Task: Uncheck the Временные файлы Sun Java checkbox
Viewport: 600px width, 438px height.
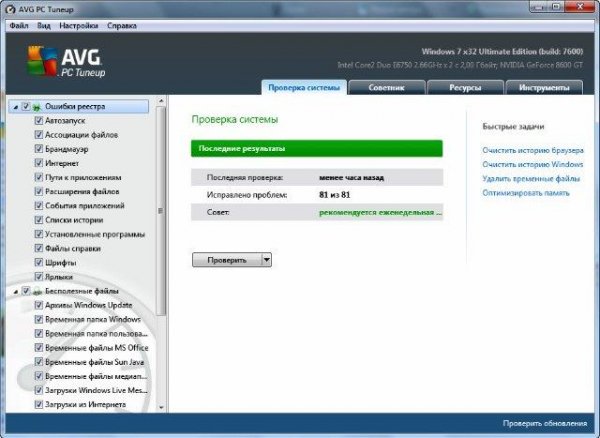Action: click(x=38, y=362)
